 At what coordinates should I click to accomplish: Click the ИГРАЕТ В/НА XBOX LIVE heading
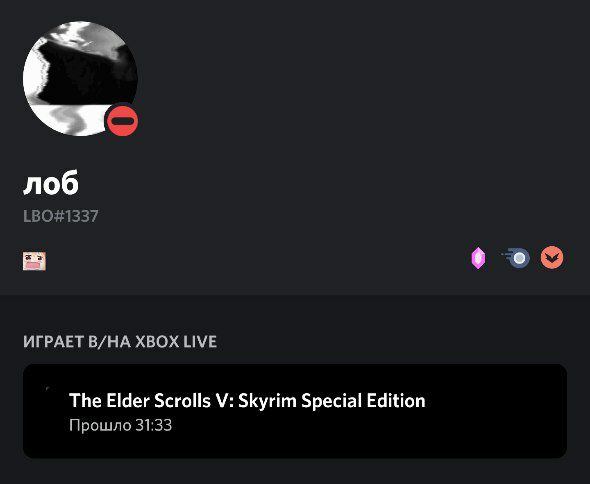tap(120, 341)
